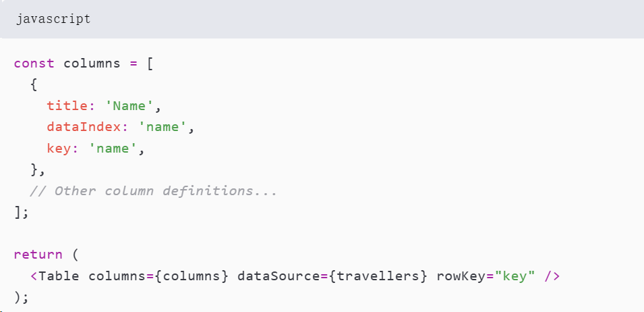Click the 'columns' prop on the Table tag
This screenshot has width=644, height=312.
pyautogui.click(x=113, y=276)
